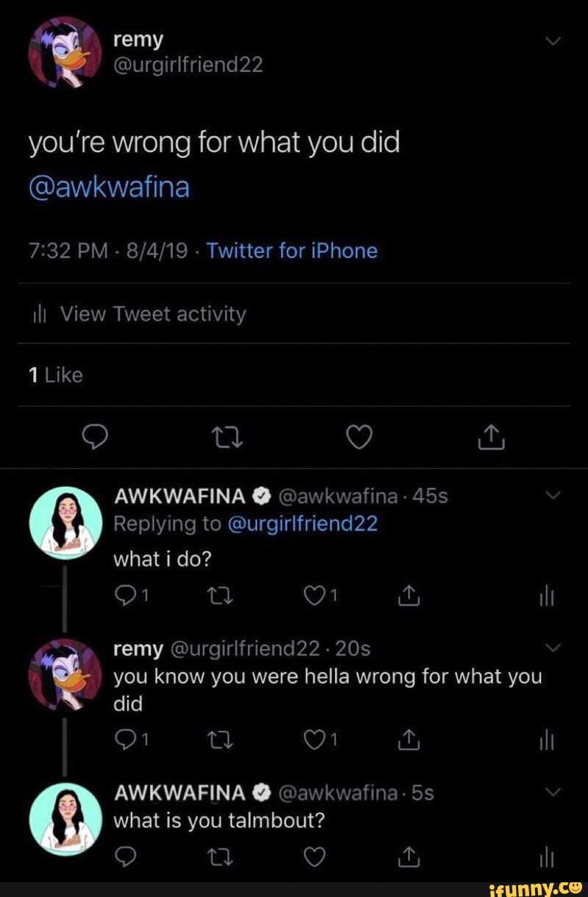The height and width of the screenshot is (897, 588).
Task: Open tweet analytics on AWKWAFINA's first reply
Action: click(547, 597)
